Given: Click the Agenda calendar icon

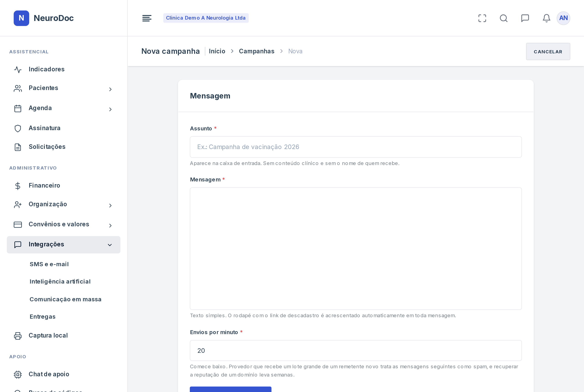Looking at the screenshot, I should [x=18, y=108].
